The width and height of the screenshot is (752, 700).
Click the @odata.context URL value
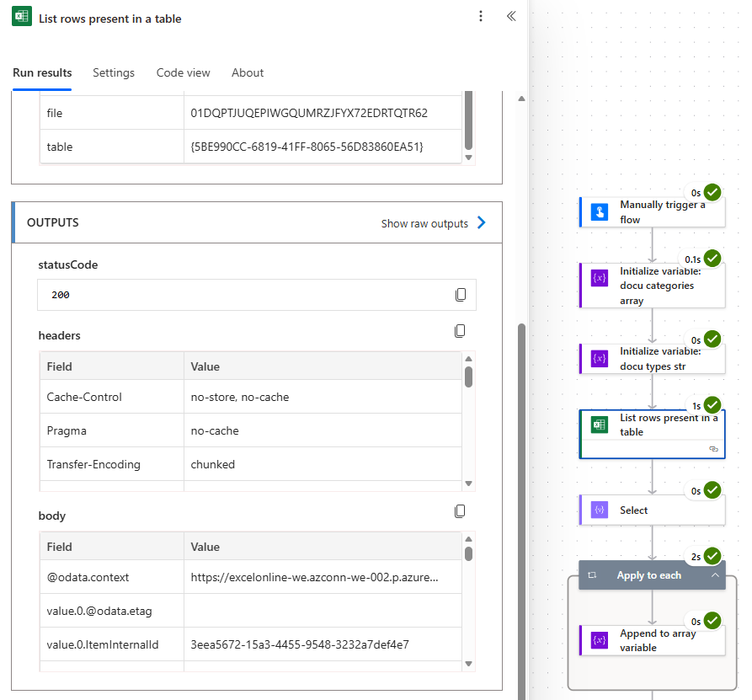point(315,577)
